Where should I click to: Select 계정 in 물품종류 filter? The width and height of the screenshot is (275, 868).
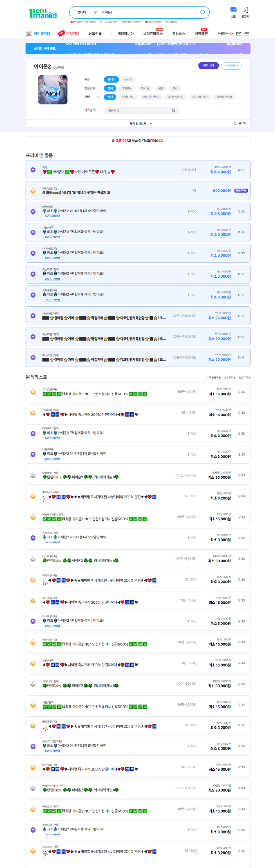[161, 88]
